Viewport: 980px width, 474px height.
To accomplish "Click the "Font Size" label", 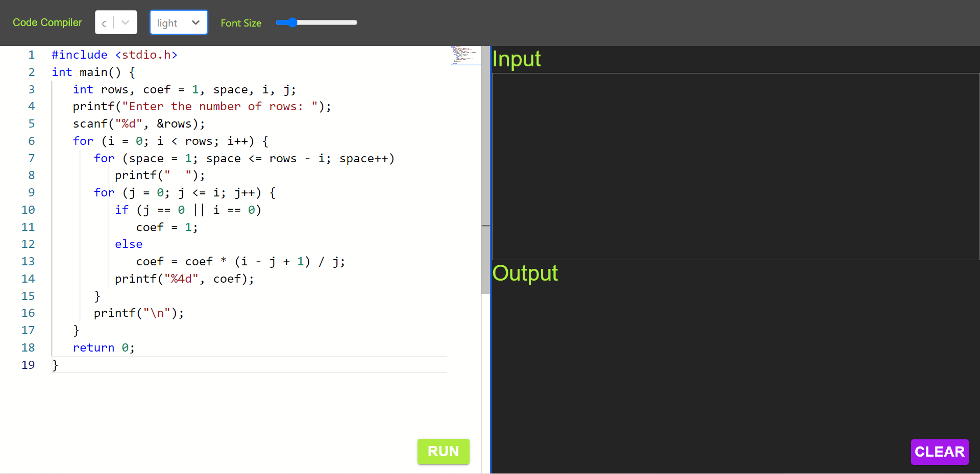I will coord(241,22).
